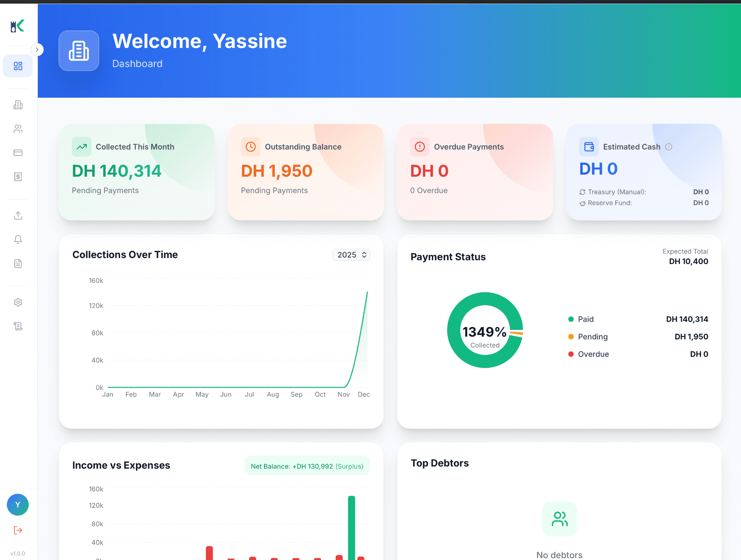Viewport: 741px width, 560px height.
Task: Open the users icon in sidebar
Action: click(18, 129)
